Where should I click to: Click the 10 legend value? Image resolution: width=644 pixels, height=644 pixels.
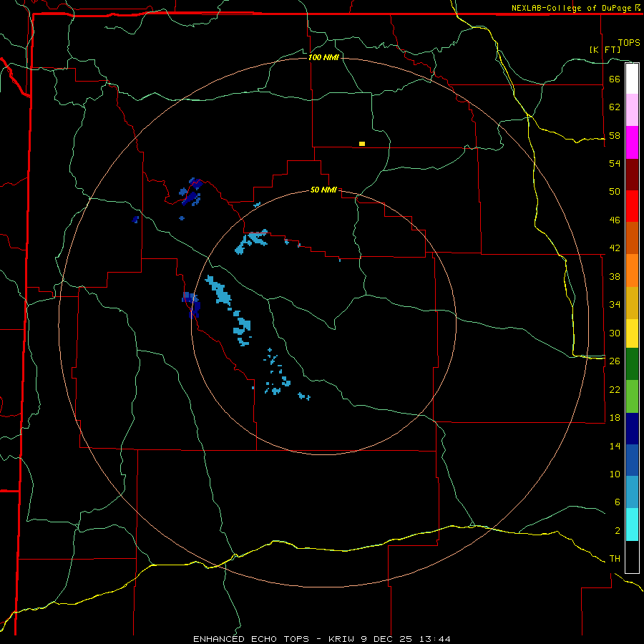click(615, 474)
